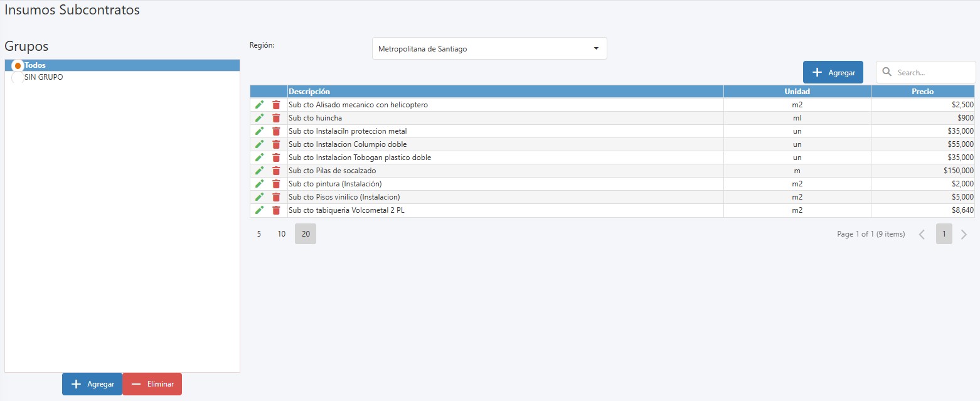Click pencil icon for Instalacion Columpio doble

pos(259,144)
